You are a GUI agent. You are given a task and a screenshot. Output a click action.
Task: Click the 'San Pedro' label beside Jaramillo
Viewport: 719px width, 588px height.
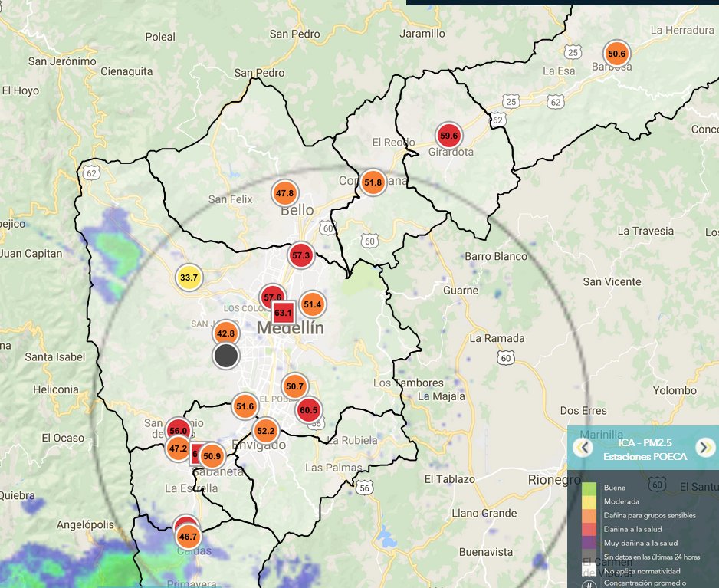(x=295, y=34)
